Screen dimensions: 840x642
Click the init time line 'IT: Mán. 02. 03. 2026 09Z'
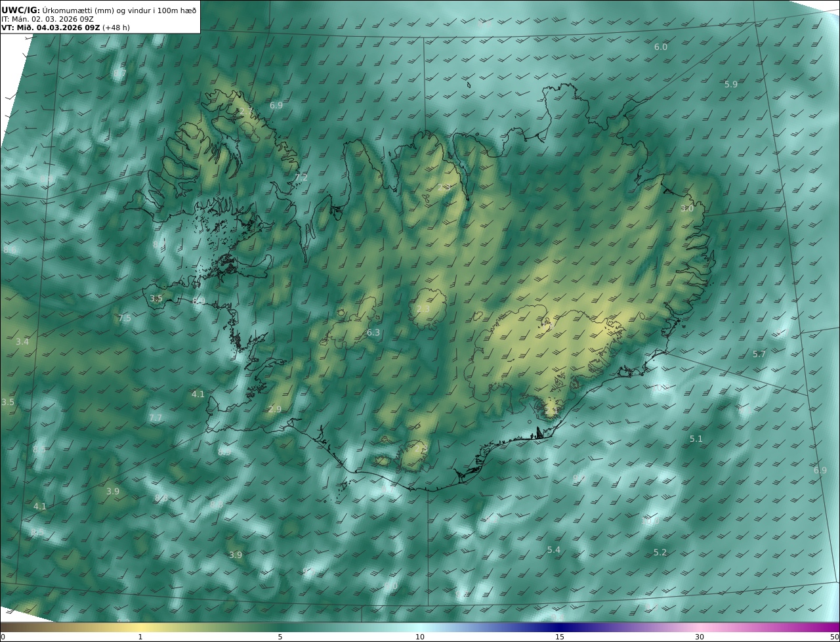coord(47,19)
